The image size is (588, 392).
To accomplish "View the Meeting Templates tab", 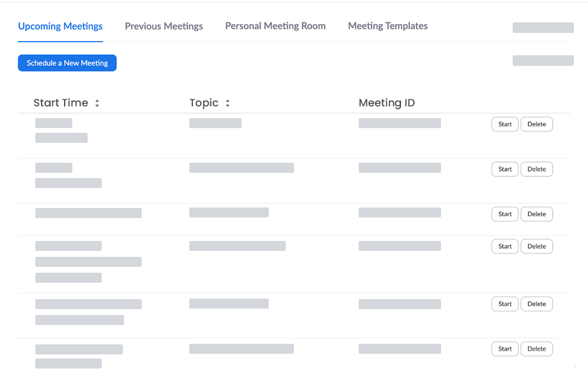I will click(387, 26).
